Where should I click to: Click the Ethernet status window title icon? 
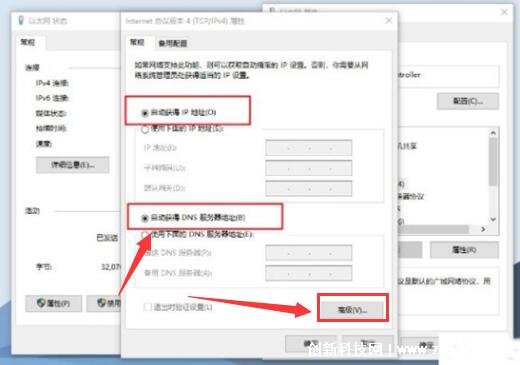tap(21, 21)
